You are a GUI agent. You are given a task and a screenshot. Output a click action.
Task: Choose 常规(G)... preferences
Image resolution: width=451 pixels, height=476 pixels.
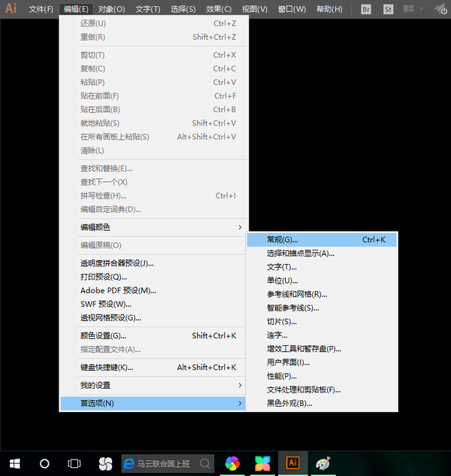[x=322, y=240]
